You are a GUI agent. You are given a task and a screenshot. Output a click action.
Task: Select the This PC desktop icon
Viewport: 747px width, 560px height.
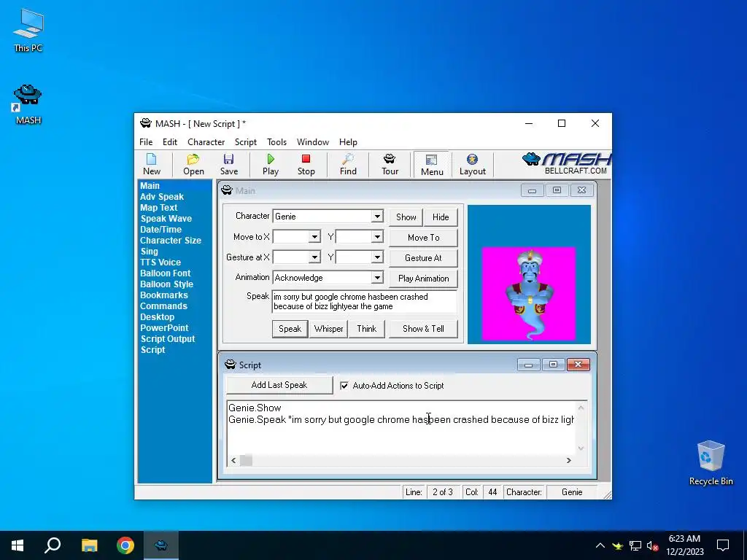click(28, 31)
